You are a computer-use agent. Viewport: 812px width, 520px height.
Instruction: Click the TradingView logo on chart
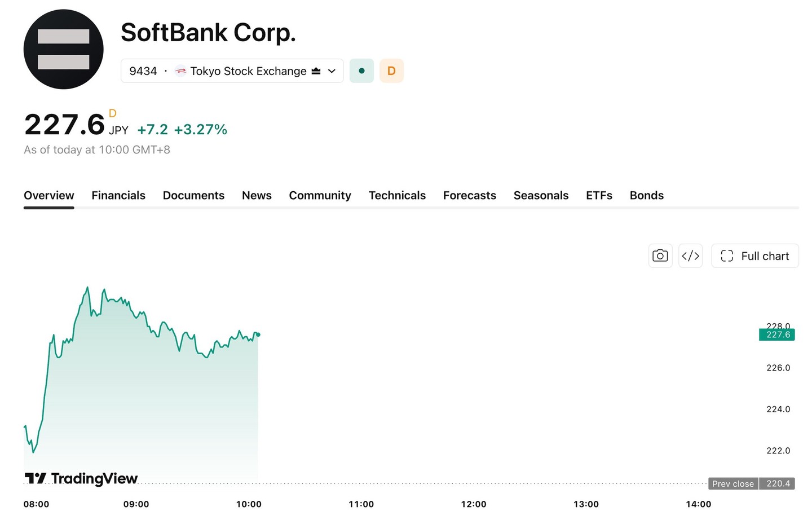[81, 479]
